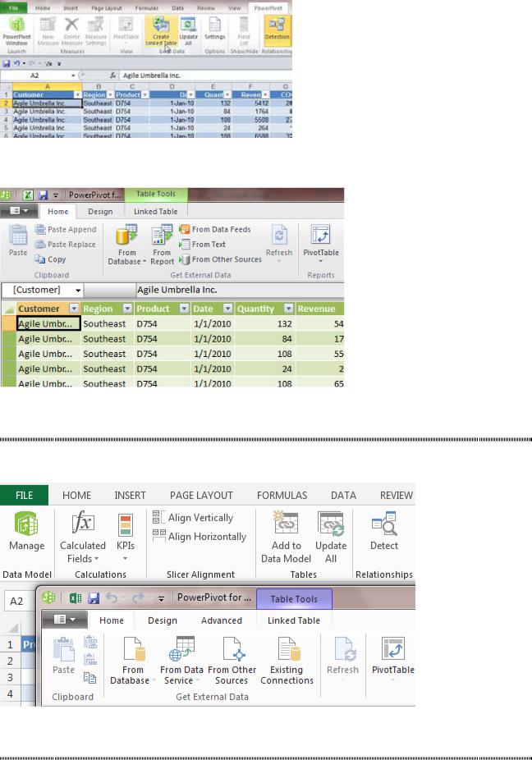Viewport: 532px width, 760px height.
Task: Click Paste Replace
Action: tap(66, 245)
